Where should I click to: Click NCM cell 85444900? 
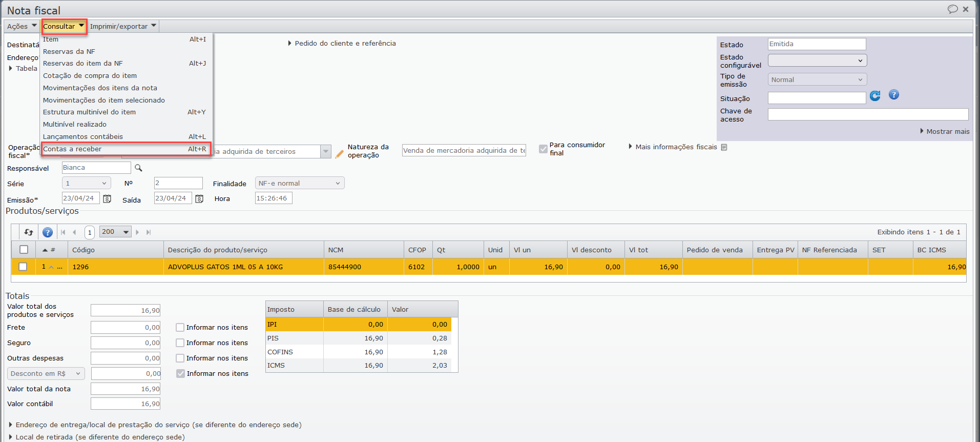[x=364, y=267]
